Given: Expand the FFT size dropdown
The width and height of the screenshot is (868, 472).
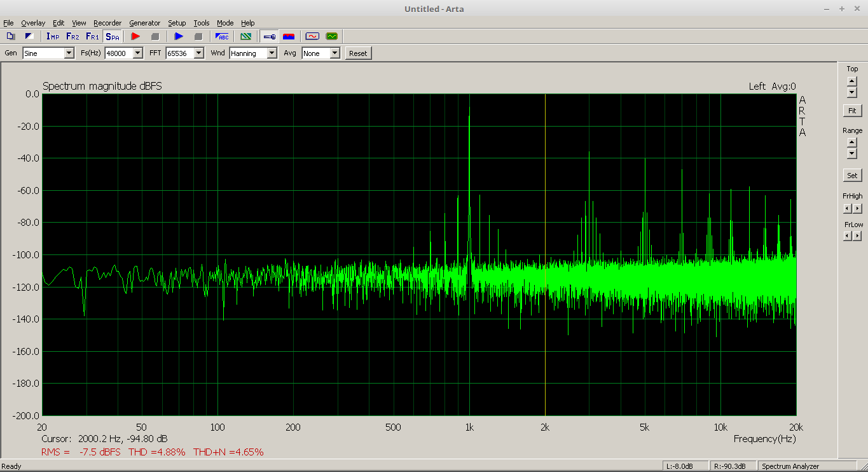Looking at the screenshot, I should (x=198, y=53).
